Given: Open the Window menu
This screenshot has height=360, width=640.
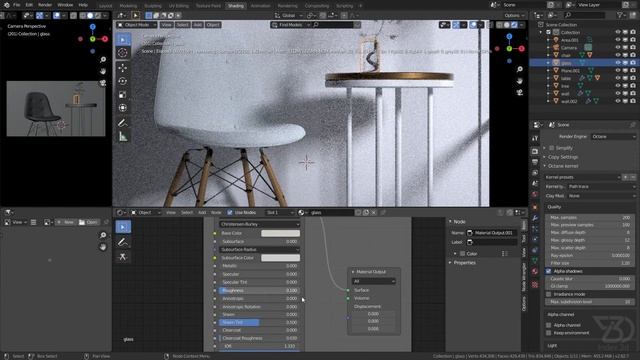Looking at the screenshot, I should click(x=65, y=5).
